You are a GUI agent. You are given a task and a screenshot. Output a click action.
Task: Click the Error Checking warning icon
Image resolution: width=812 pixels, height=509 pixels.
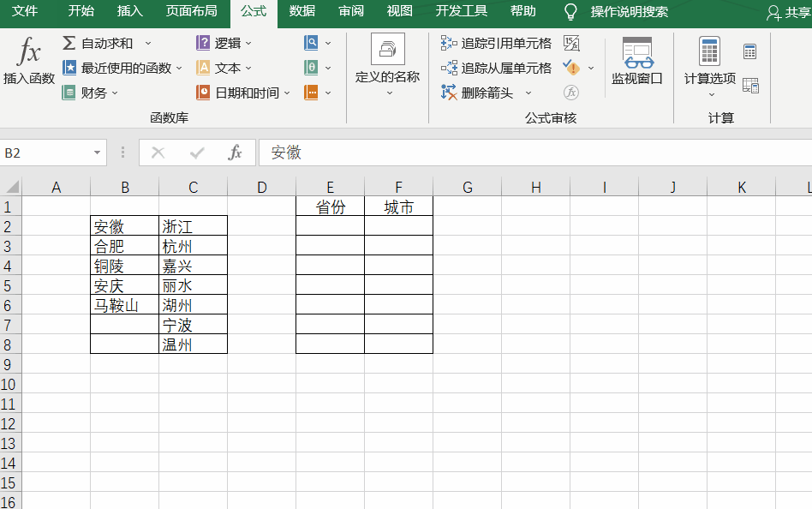pyautogui.click(x=571, y=68)
